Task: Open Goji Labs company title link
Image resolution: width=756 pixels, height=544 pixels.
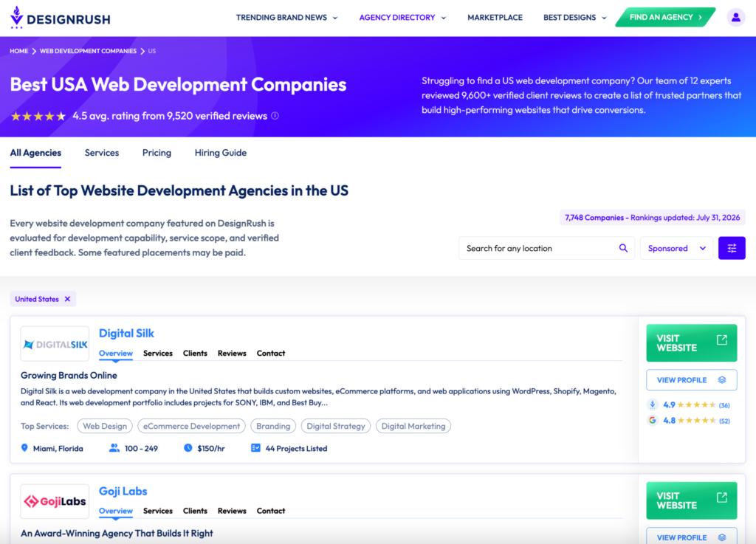Action: point(123,491)
